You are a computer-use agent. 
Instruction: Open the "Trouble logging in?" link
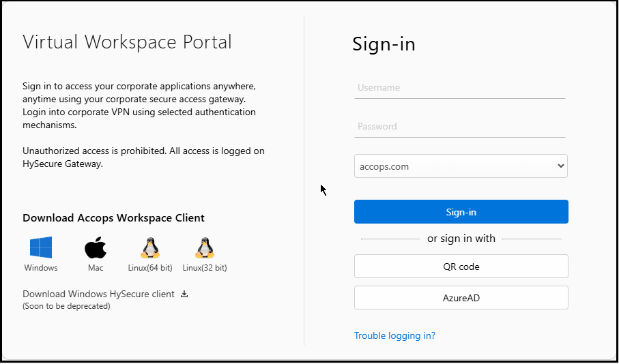point(394,335)
